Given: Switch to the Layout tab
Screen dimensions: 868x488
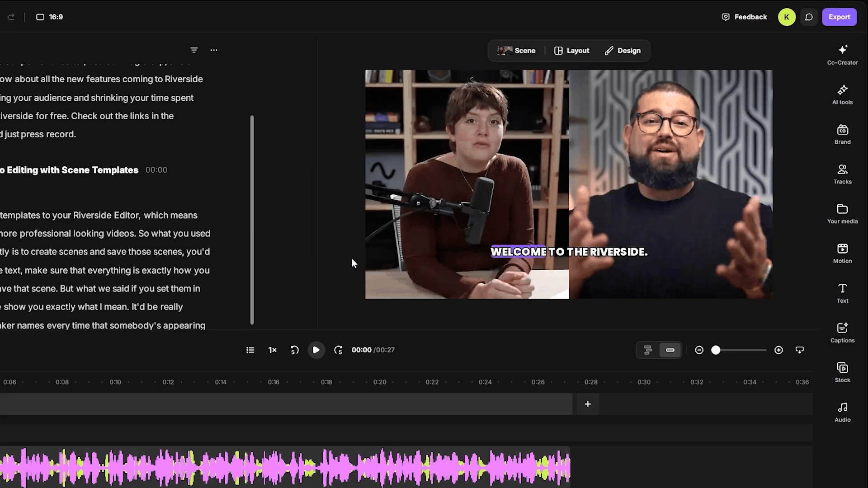Looking at the screenshot, I should 571,51.
